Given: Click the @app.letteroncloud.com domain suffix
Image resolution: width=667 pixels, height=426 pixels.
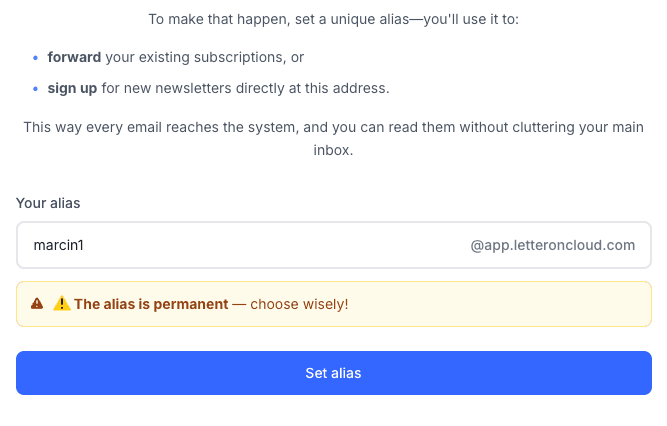Looking at the screenshot, I should tap(553, 245).
